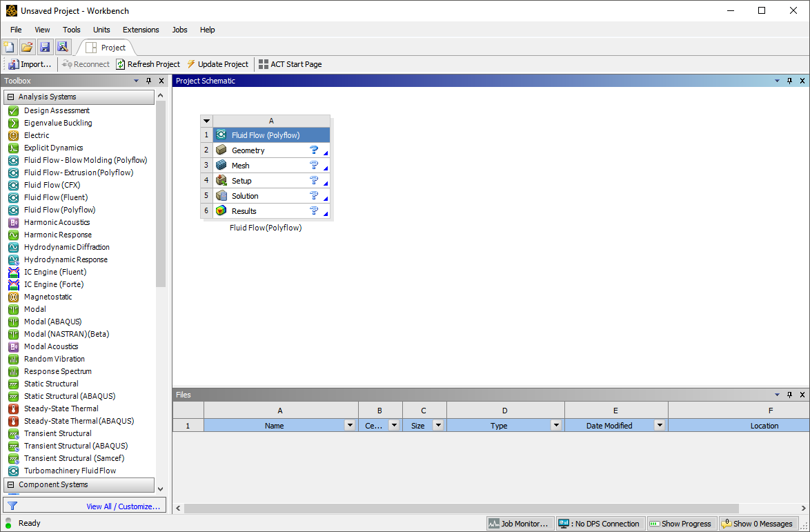The image size is (810, 532).
Task: Open the File menu
Action: tap(16, 30)
